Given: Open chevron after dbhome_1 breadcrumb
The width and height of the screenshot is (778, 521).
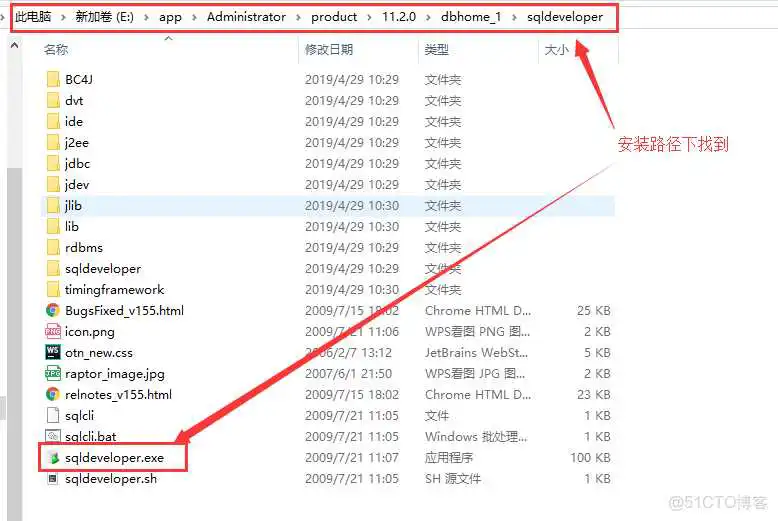Looking at the screenshot, I should coord(514,17).
